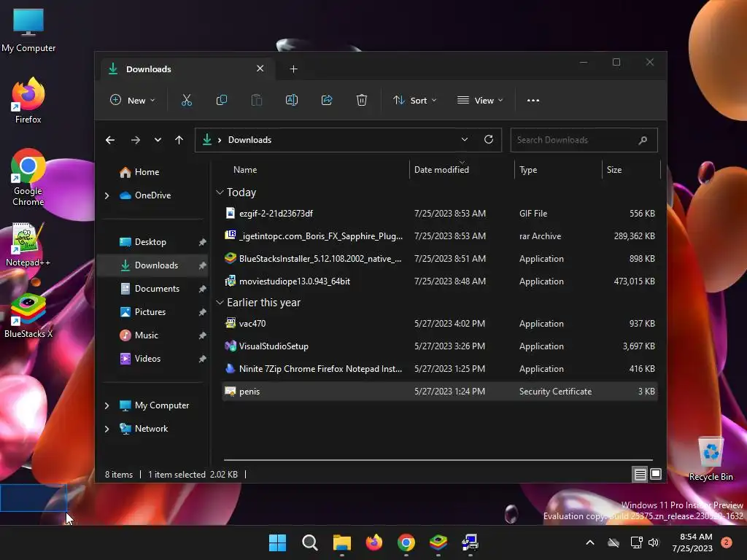Add a new tab

pos(293,69)
